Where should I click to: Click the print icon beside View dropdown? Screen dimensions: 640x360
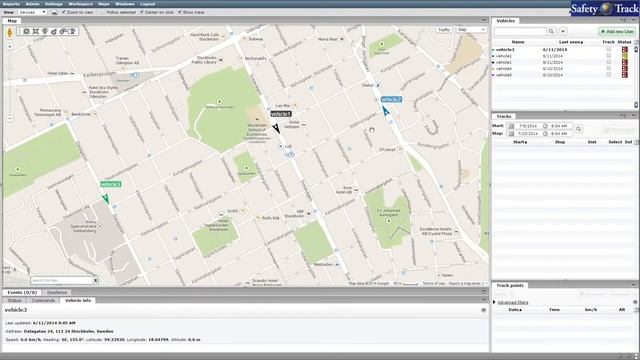tap(54, 12)
